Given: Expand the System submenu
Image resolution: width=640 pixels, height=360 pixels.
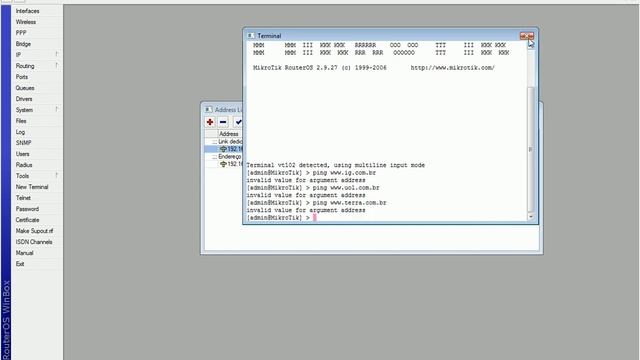Looking at the screenshot, I should click(37, 110).
